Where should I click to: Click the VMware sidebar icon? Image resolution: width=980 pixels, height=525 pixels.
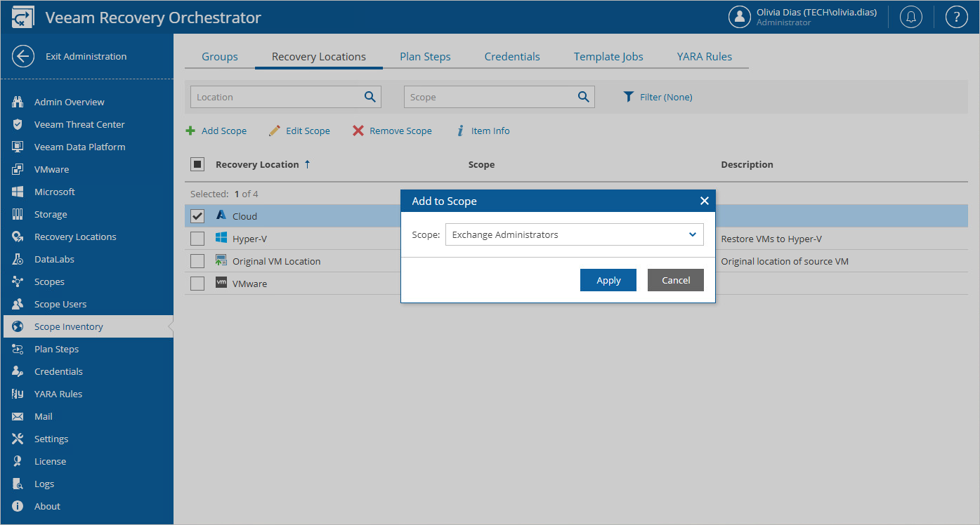tap(18, 169)
